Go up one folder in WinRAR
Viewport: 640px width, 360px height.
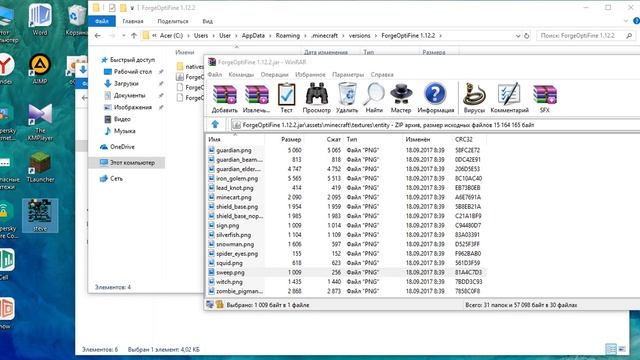(x=215, y=124)
